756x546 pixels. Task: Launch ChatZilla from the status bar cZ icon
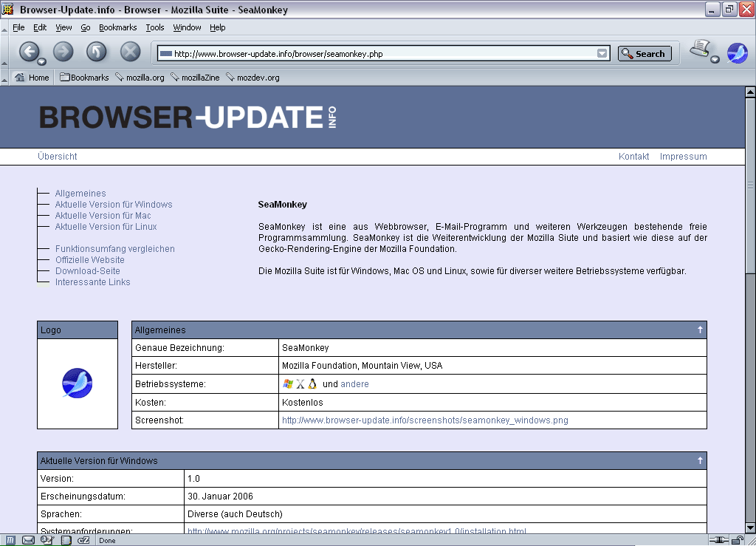(84, 540)
